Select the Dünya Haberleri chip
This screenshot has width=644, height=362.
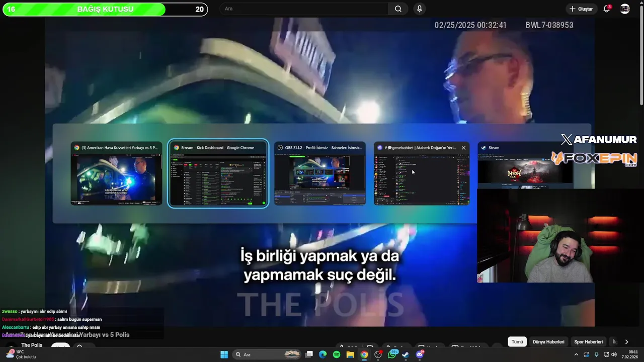click(x=548, y=342)
